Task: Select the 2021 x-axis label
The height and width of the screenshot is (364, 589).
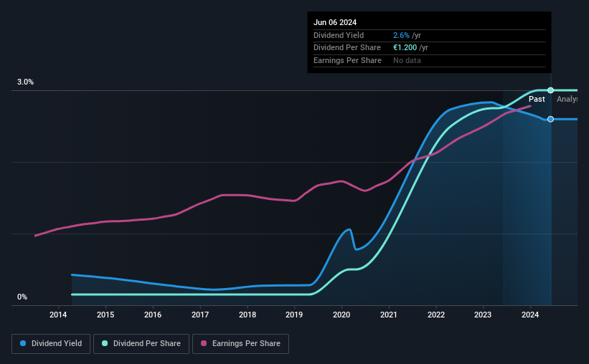Action: coord(389,315)
